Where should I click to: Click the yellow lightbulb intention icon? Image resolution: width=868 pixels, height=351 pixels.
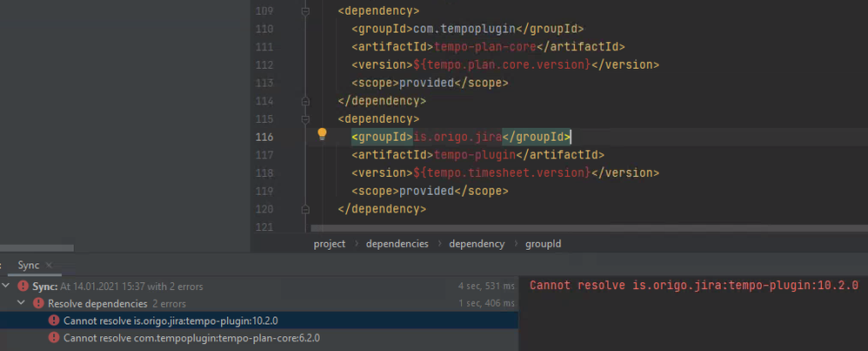[322, 134]
